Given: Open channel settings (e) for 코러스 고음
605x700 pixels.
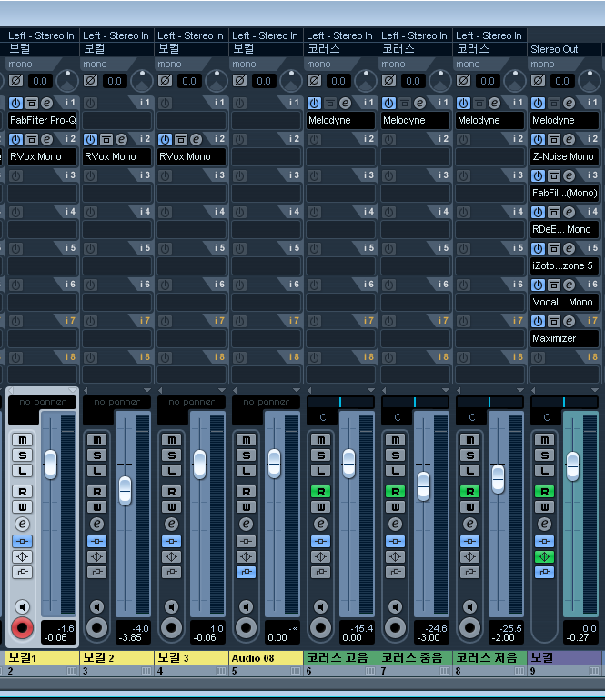Looking at the screenshot, I should click(x=320, y=524).
